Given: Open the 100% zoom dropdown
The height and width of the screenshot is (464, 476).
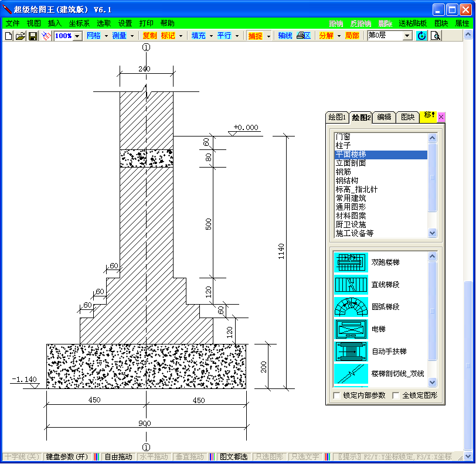Looking at the screenshot, I should tap(77, 36).
